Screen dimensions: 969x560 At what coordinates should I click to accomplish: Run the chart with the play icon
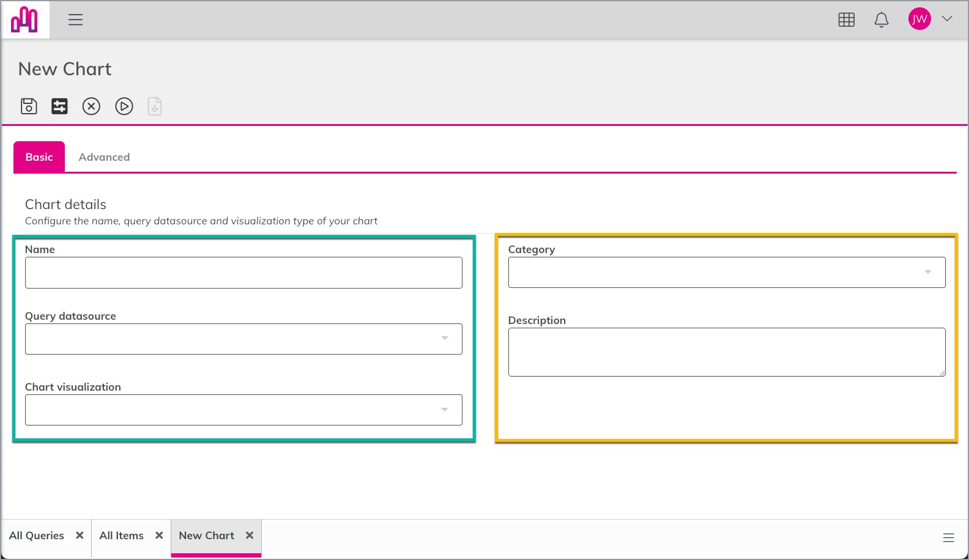[x=124, y=106]
